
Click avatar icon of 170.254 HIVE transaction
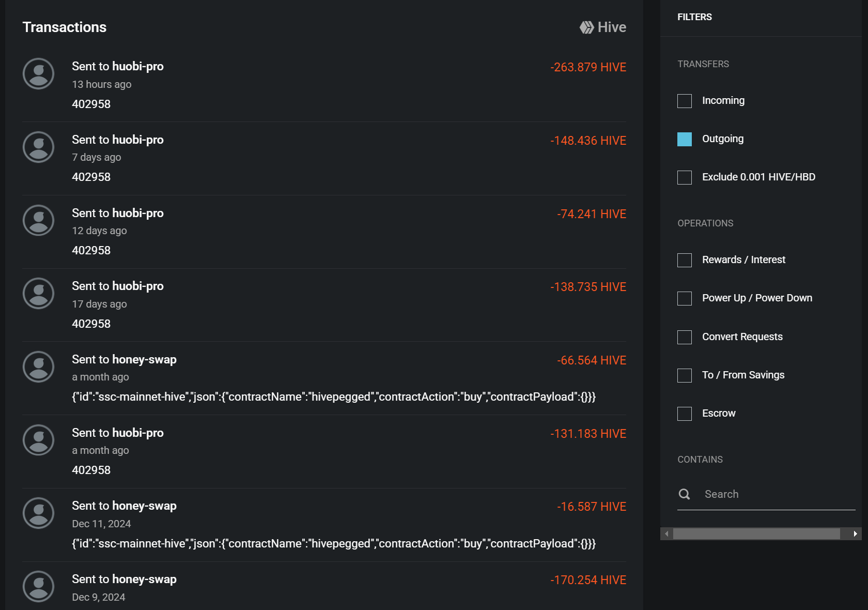[39, 586]
